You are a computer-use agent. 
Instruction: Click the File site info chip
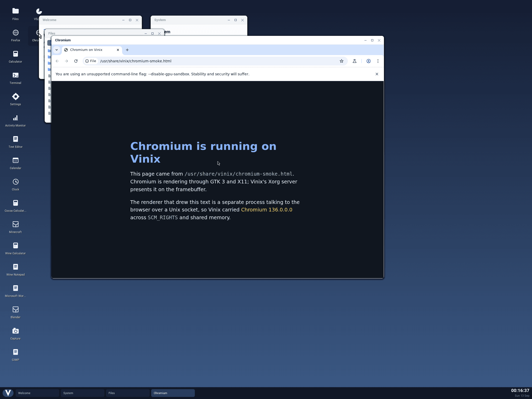click(x=91, y=61)
